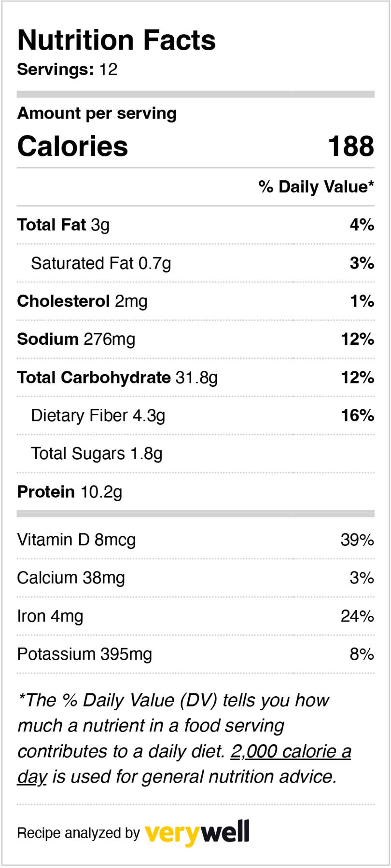This screenshot has height=868, width=391.
Task: Select the Total Sugars 1.8g label
Action: 97,454
